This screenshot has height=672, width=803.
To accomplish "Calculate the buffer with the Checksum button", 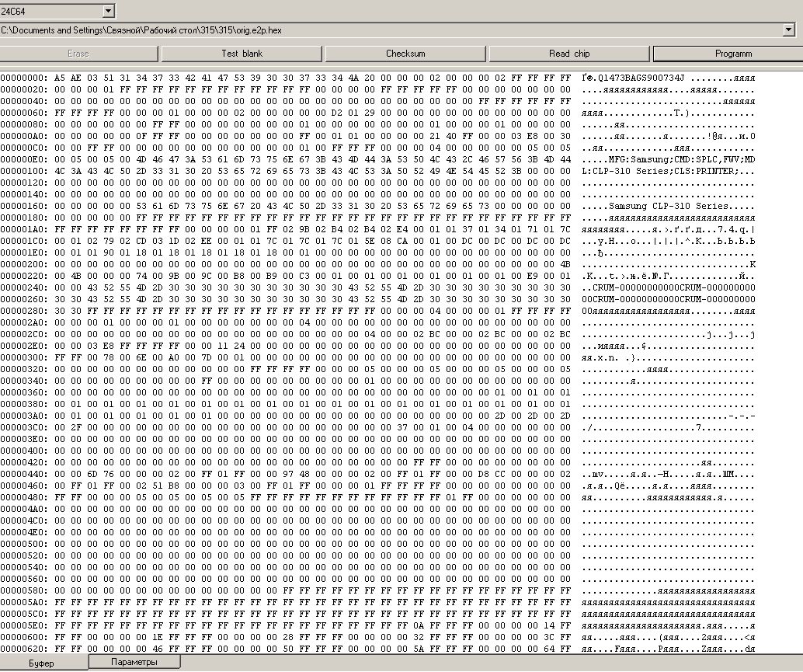I will click(405, 54).
